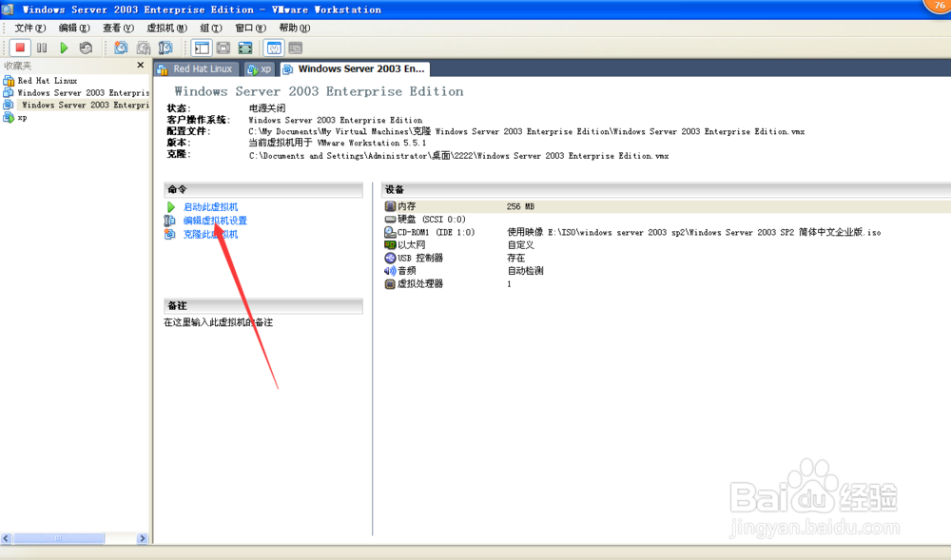The image size is (951, 560).
Task: Click the 电源关闭 status value
Action: click(x=267, y=107)
